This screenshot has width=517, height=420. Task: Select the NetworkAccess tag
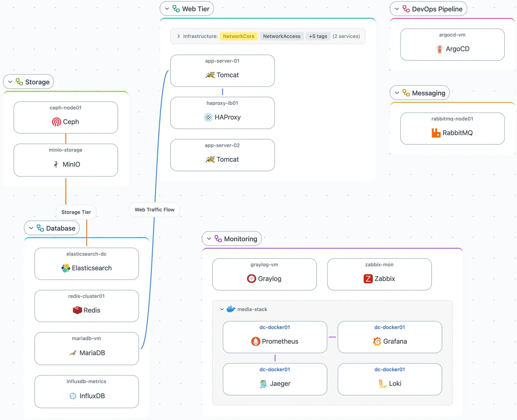coord(282,36)
